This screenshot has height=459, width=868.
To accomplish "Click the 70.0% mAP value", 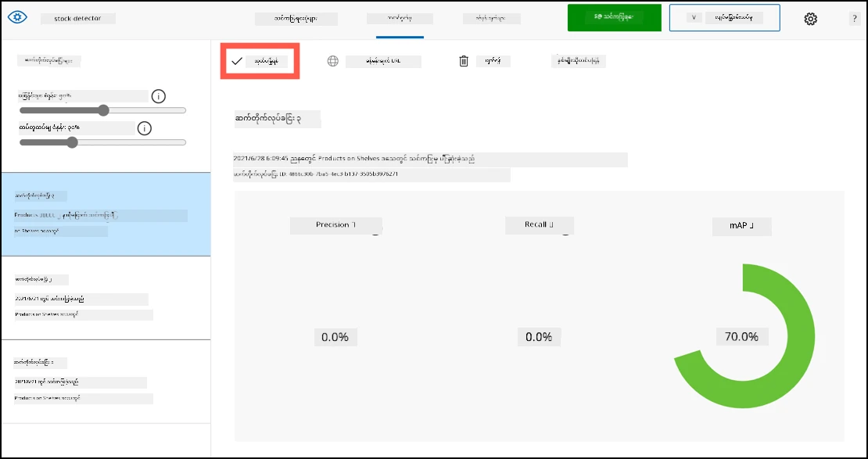I will coord(742,337).
